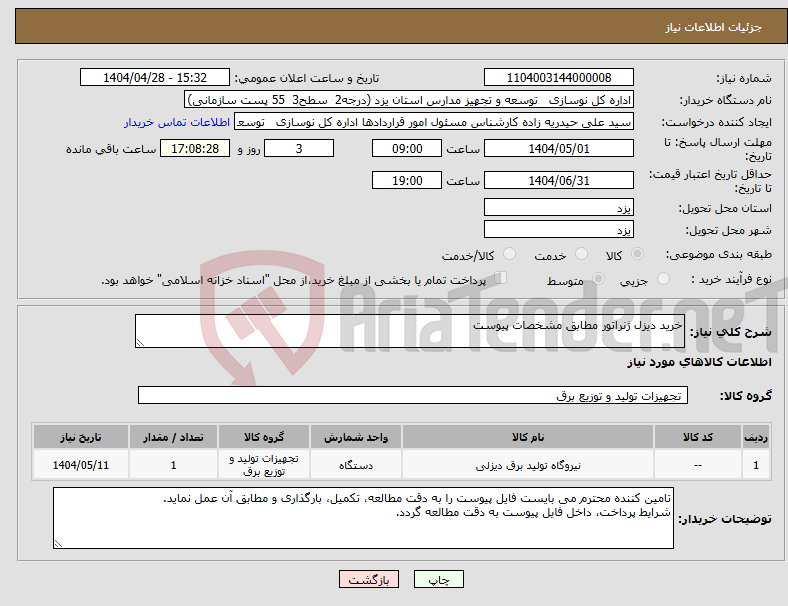Click the جزئیات اطلاعات نیاز header title
The width and height of the screenshot is (788, 606).
click(713, 27)
